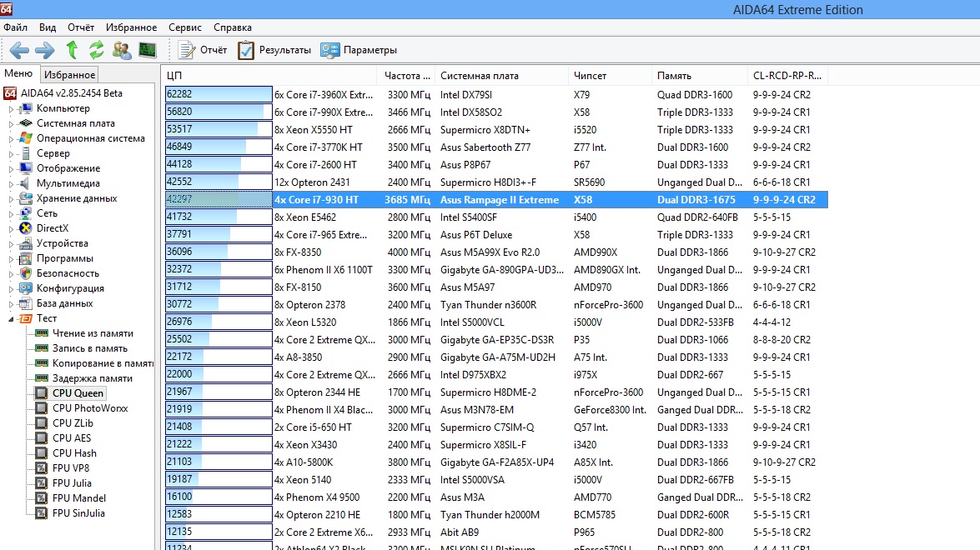The image size is (980, 550).
Task: Select the Чтение из памяти test
Action: point(92,333)
